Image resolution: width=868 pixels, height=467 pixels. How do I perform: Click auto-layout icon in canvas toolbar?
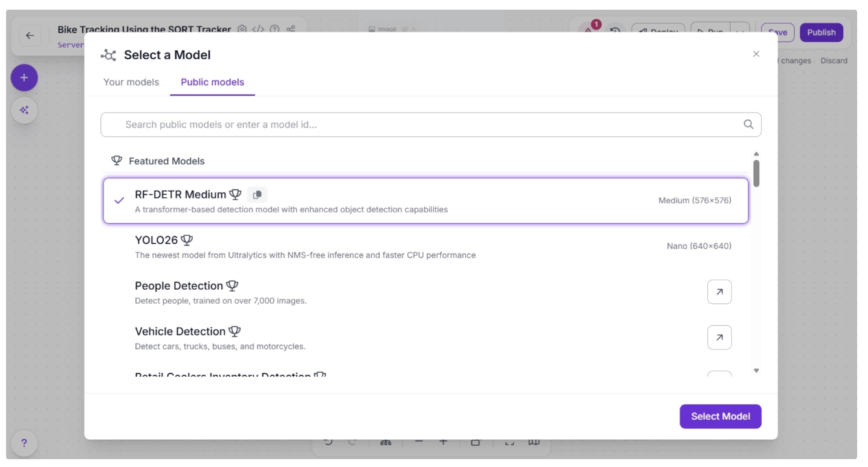tap(386, 442)
